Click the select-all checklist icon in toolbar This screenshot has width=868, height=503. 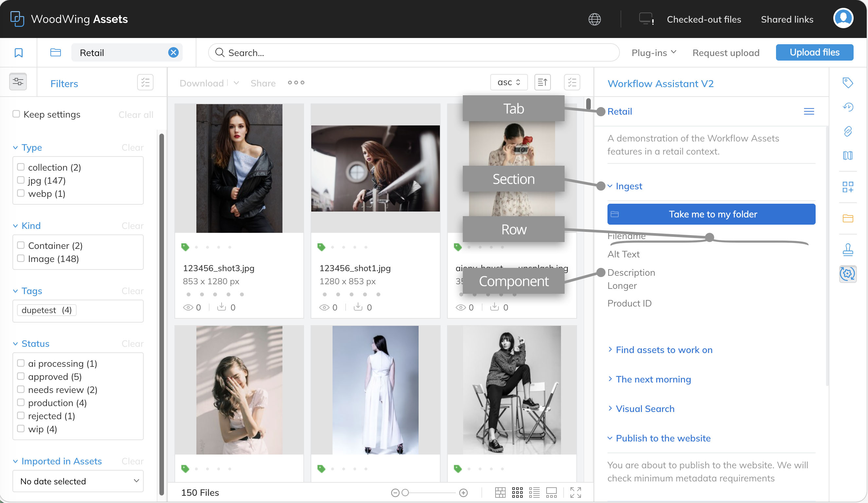[572, 82]
